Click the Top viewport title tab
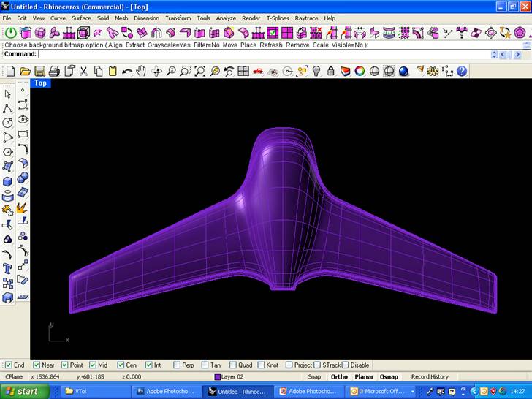Screen dimensions: 532x399 (x=40, y=83)
